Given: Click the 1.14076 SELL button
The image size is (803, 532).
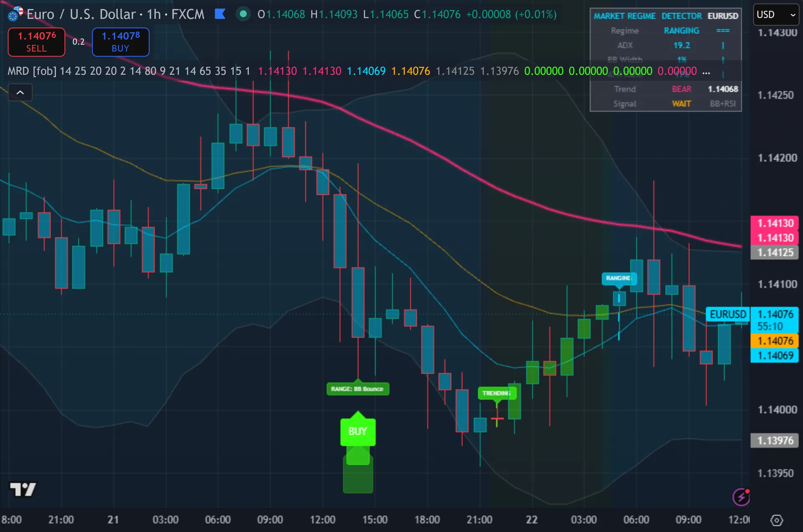Looking at the screenshot, I should (x=36, y=42).
